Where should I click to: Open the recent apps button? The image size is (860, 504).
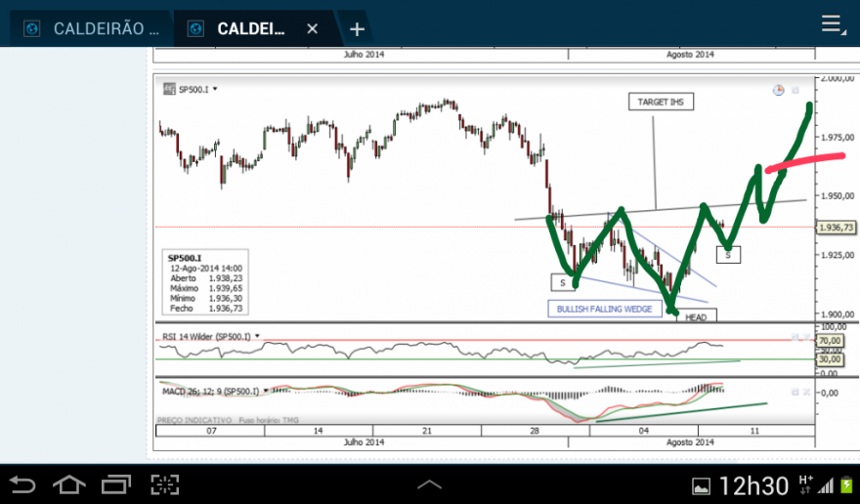116,484
